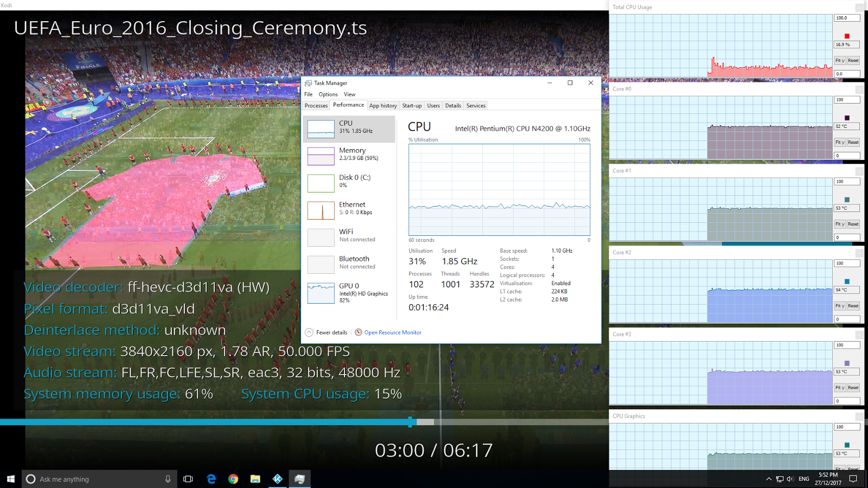
Task: Select WiFi in Task Manager sidebar
Action: (x=349, y=237)
